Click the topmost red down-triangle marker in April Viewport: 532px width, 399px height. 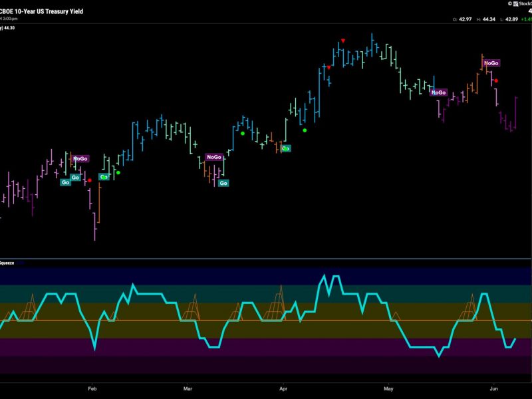(x=343, y=41)
